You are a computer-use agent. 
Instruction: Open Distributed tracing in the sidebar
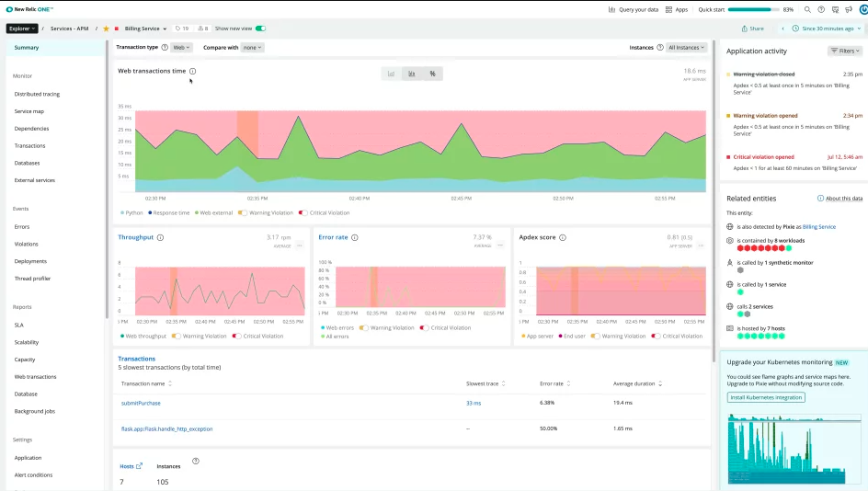pos(37,94)
